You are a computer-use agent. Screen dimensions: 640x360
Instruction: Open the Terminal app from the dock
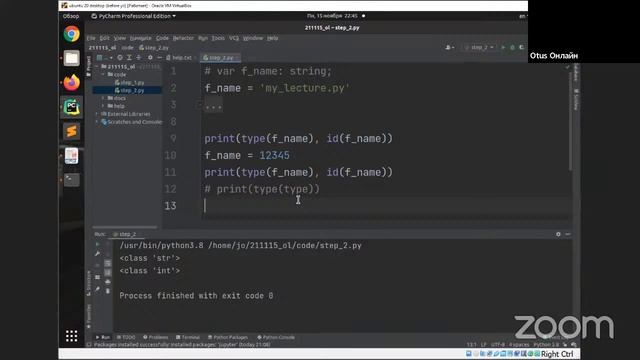point(71,180)
